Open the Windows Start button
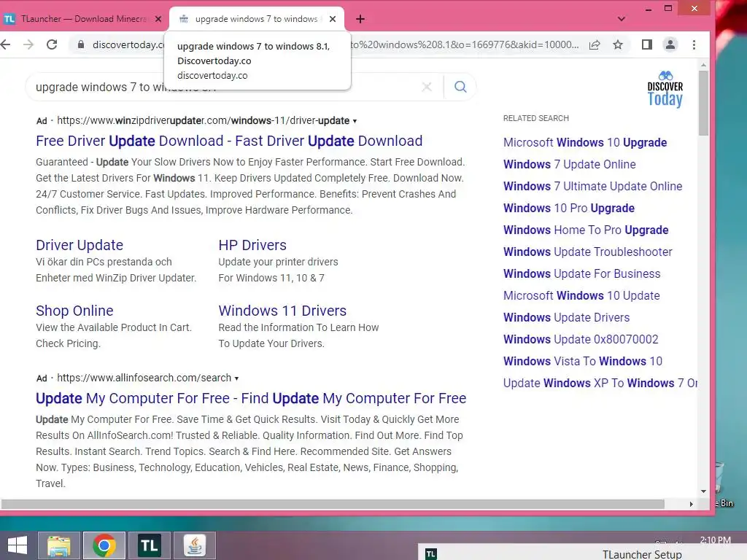 pos(18,545)
